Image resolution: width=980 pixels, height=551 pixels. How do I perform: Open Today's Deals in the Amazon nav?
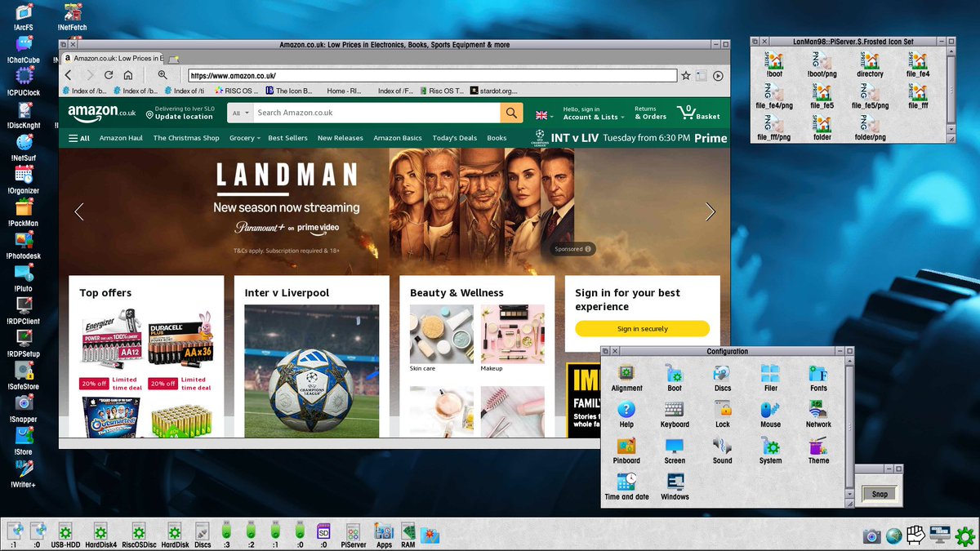click(455, 138)
